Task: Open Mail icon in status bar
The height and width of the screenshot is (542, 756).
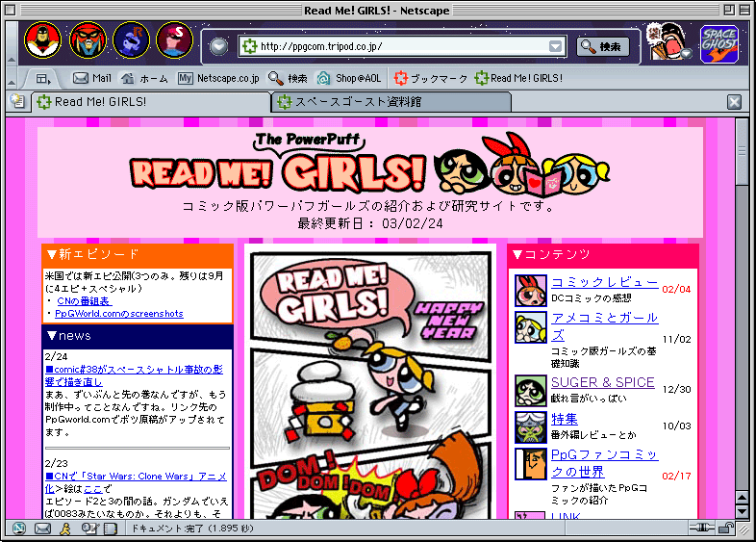Action: 42,529
